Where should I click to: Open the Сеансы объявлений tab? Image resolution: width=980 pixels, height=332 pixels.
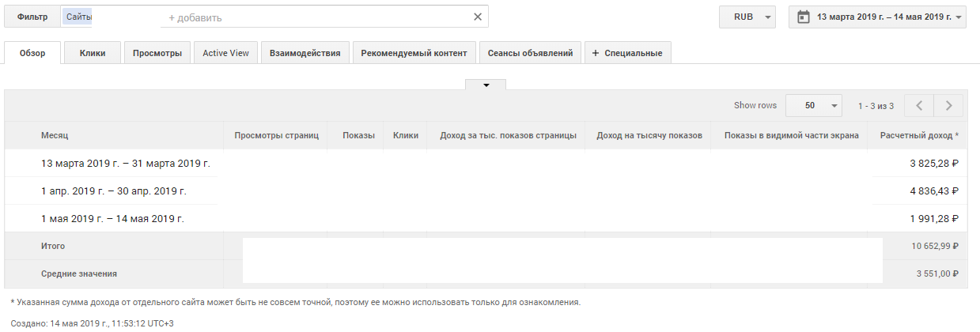tap(530, 53)
